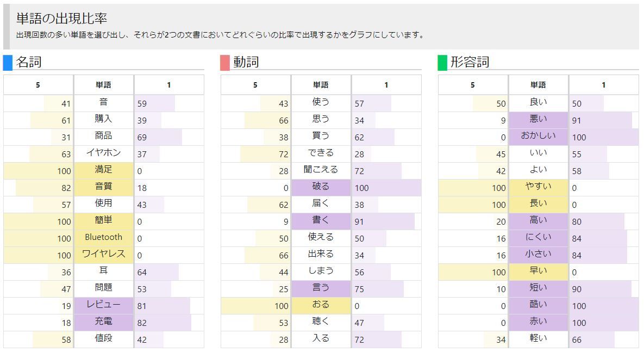Select the 名詞 section heading
Screen dimensions: 644x352
tap(29, 62)
